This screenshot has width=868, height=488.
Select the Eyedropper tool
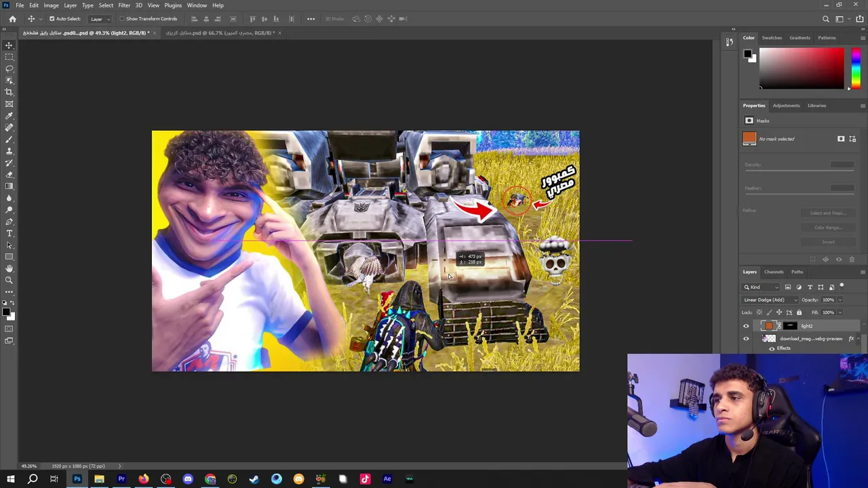[9, 116]
